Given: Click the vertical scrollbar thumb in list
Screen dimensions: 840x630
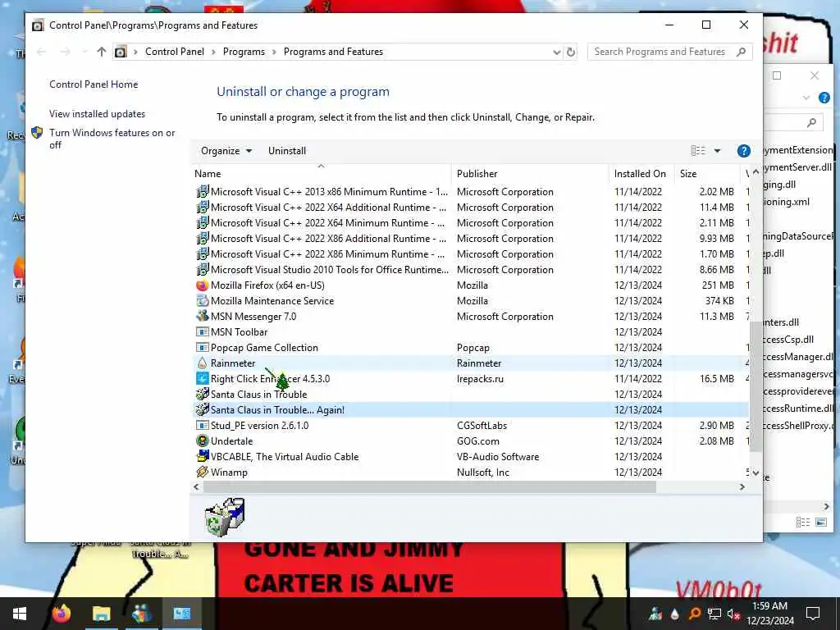Looking at the screenshot, I should (x=756, y=386).
